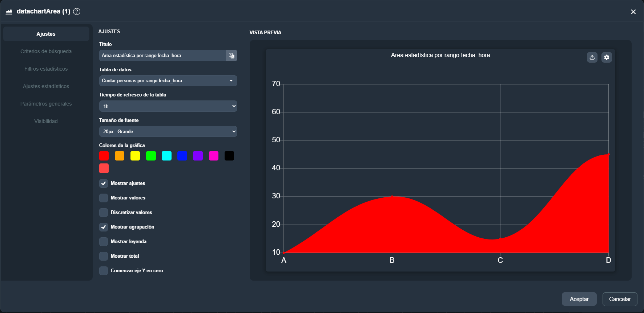Click the Cancelar button
The image size is (644, 313).
[620, 299]
